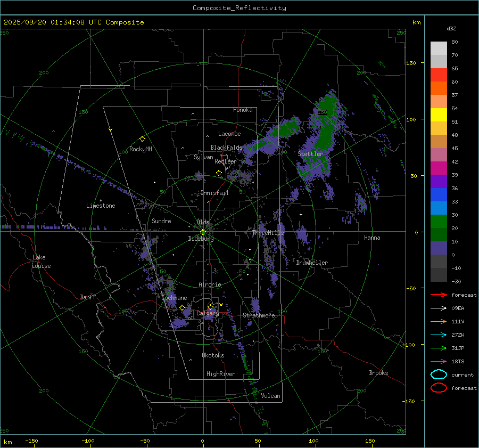Select the magenta 18TS arrow legend icon
The height and width of the screenshot is (448, 479).
(439, 361)
